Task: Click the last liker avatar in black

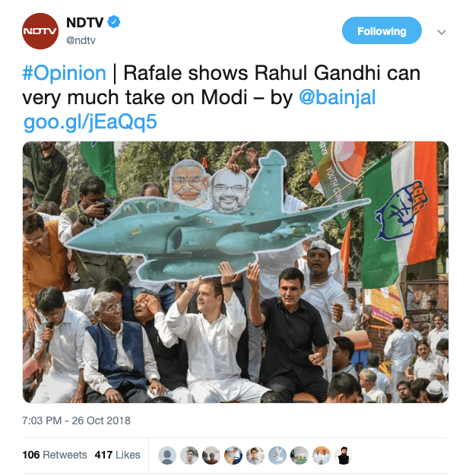Action: pos(344,455)
